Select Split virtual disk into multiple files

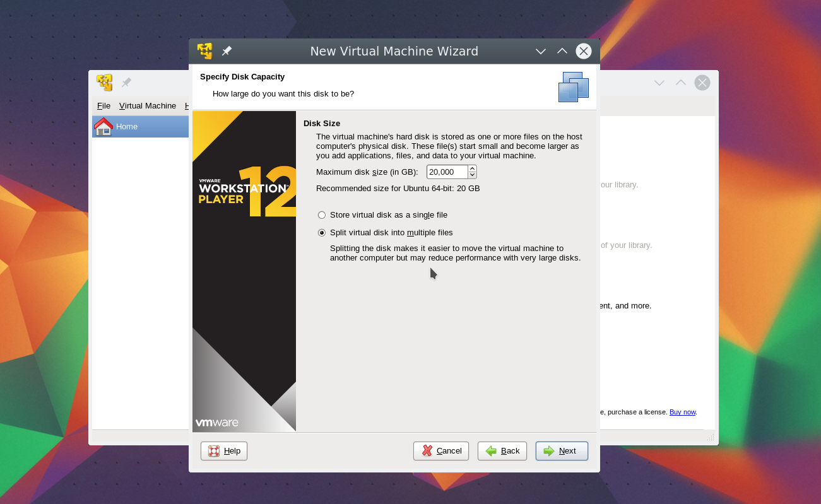(322, 233)
